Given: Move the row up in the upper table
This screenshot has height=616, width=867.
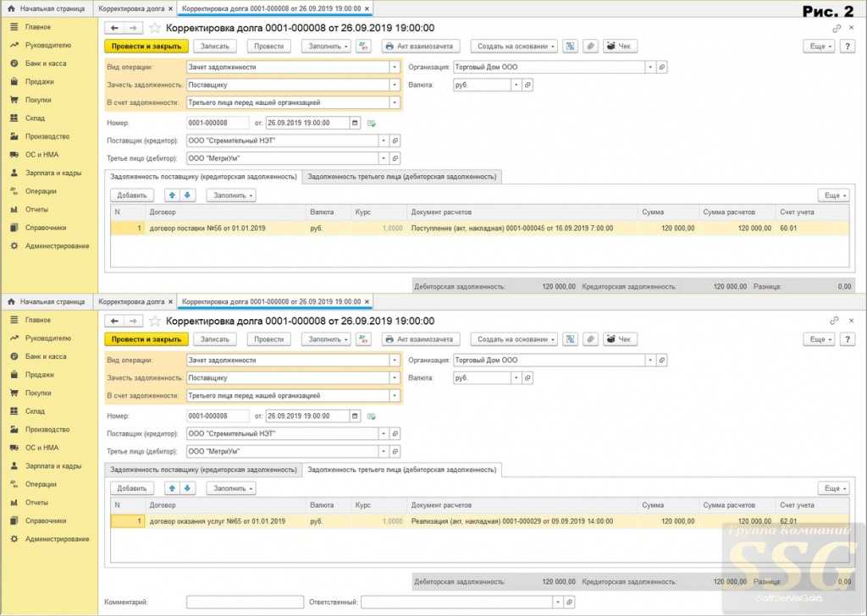Looking at the screenshot, I should [x=173, y=195].
